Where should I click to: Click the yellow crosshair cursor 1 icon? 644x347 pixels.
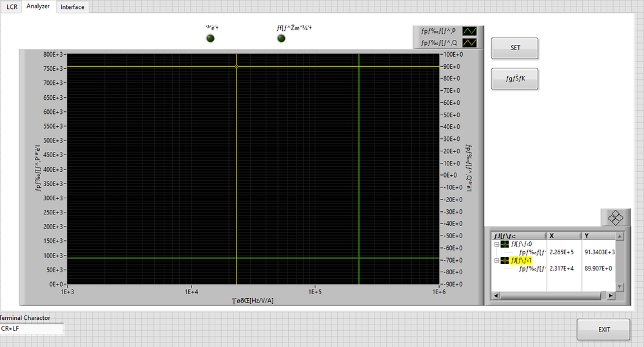pyautogui.click(x=505, y=261)
